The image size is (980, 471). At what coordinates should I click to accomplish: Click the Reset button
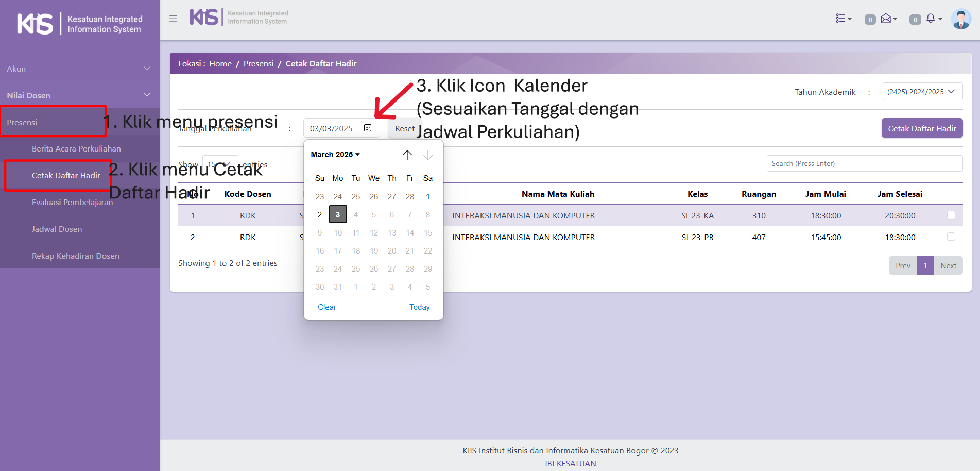click(404, 128)
